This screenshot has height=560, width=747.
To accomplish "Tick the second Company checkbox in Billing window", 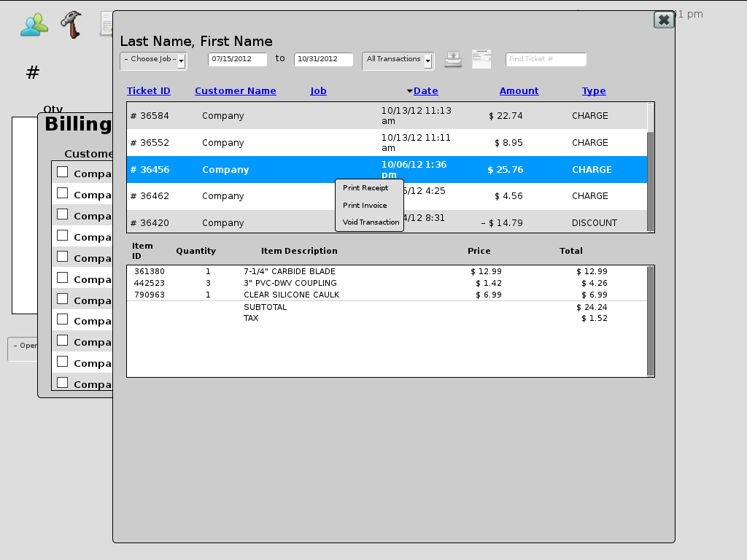I will [63, 192].
